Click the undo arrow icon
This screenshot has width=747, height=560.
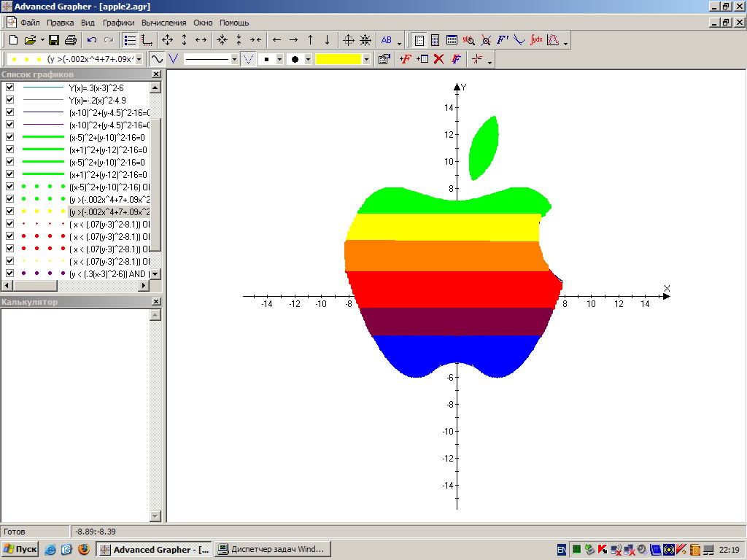(x=92, y=40)
